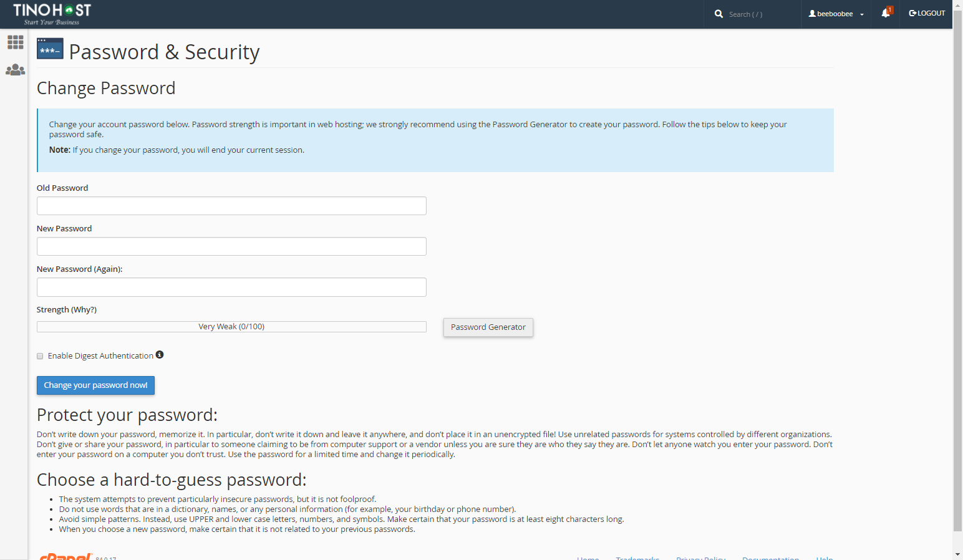963x560 pixels.
Task: Open the home grid icon in sidebar
Action: (x=16, y=42)
